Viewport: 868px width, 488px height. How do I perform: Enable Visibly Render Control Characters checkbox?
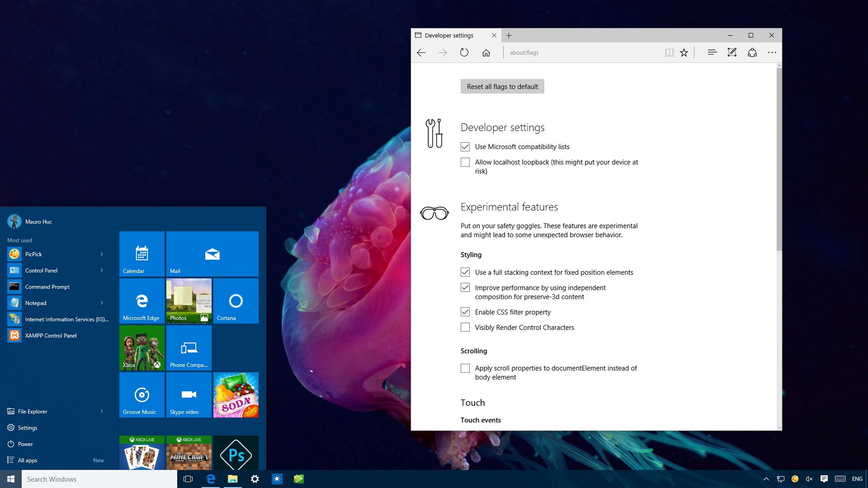point(465,327)
